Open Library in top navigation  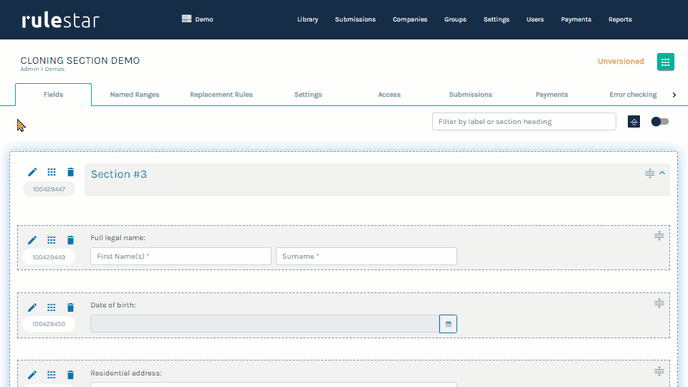coord(308,19)
